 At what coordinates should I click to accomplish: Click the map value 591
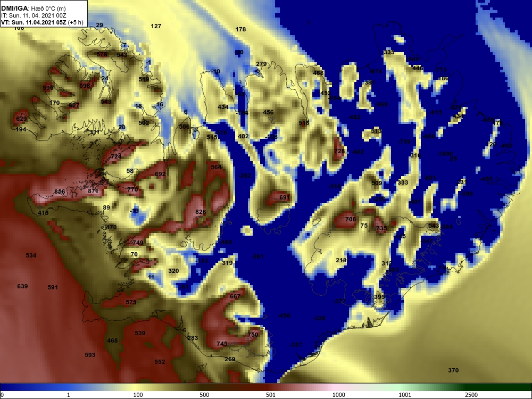click(53, 287)
